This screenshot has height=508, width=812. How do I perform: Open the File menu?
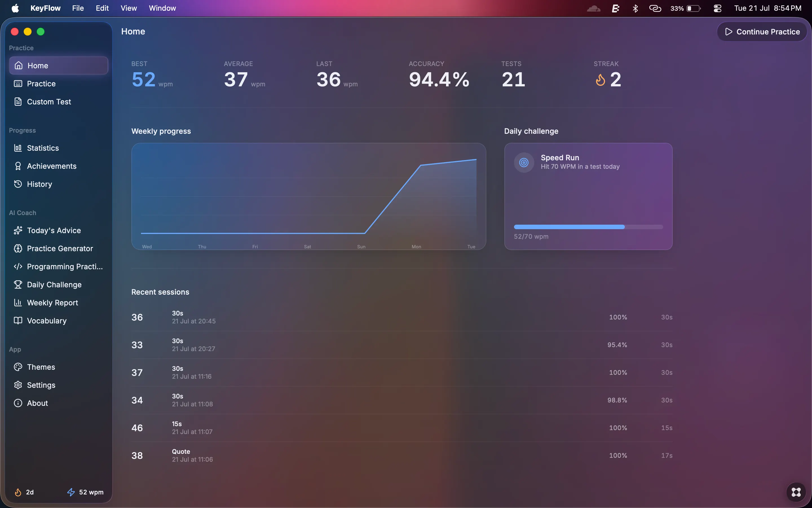point(78,8)
